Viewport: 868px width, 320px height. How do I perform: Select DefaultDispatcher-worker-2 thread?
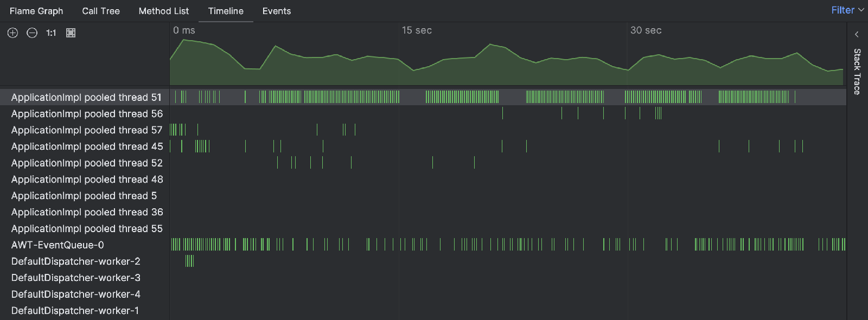coord(423,261)
